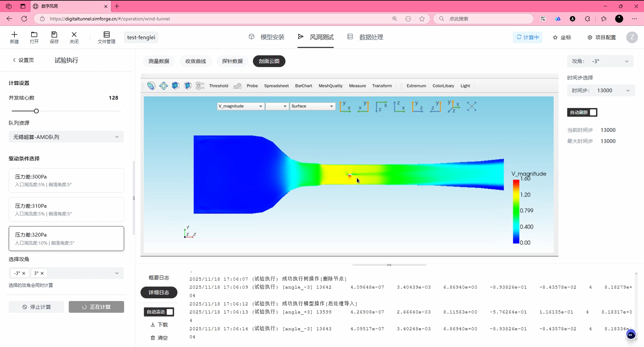Click the V_magnitude color legend bar
This screenshot has height=347, width=644.
point(516,212)
